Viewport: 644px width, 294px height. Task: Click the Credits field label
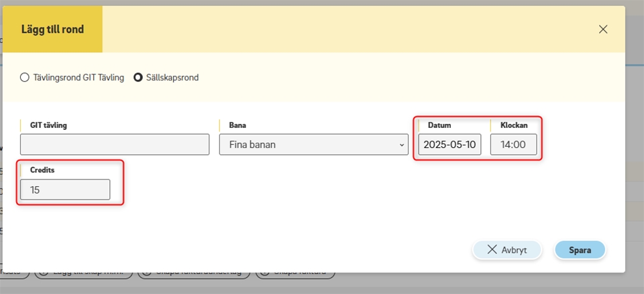click(x=42, y=170)
